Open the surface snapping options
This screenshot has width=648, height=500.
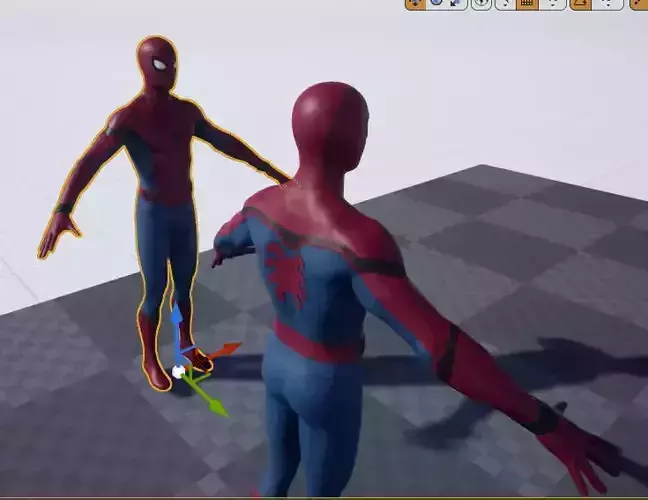coord(505,3)
